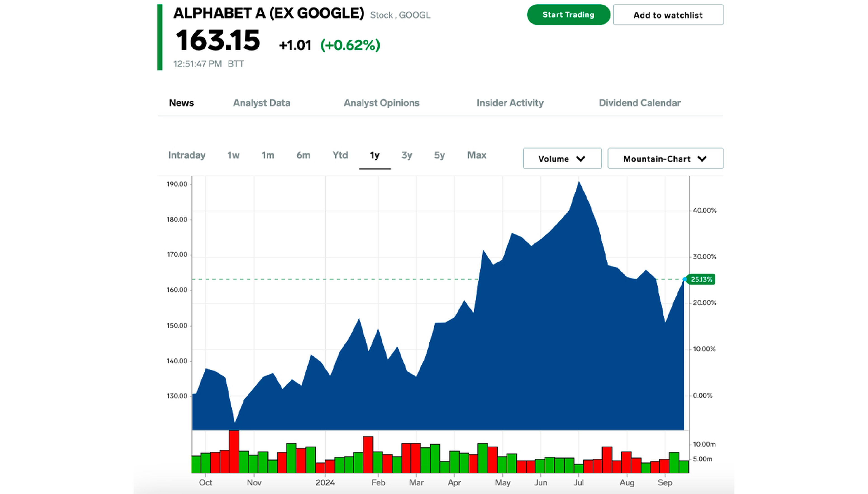Image resolution: width=868 pixels, height=494 pixels.
Task: View the Insider Activity tab
Action: pyautogui.click(x=510, y=103)
